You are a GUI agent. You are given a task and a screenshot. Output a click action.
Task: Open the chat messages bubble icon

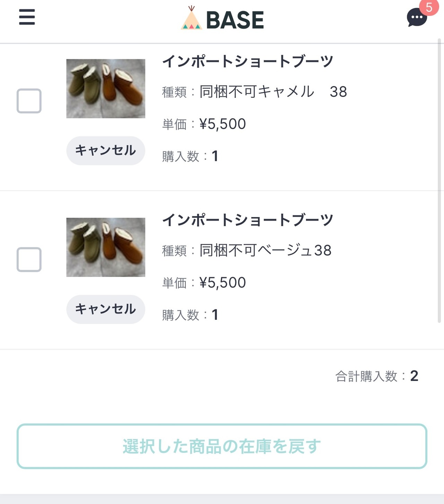click(x=416, y=18)
